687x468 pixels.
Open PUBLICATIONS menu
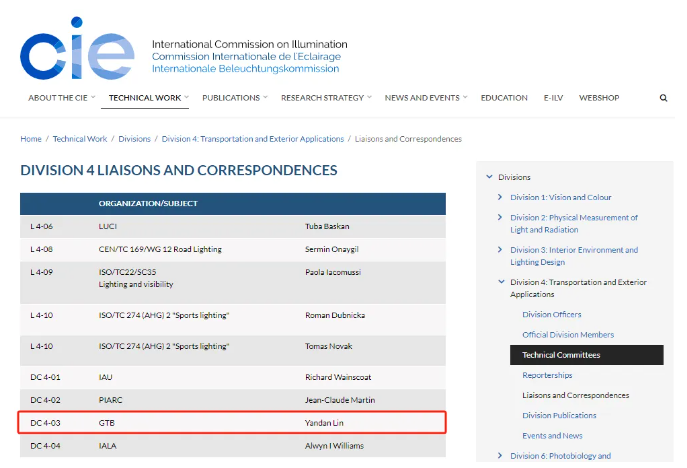[x=231, y=98]
